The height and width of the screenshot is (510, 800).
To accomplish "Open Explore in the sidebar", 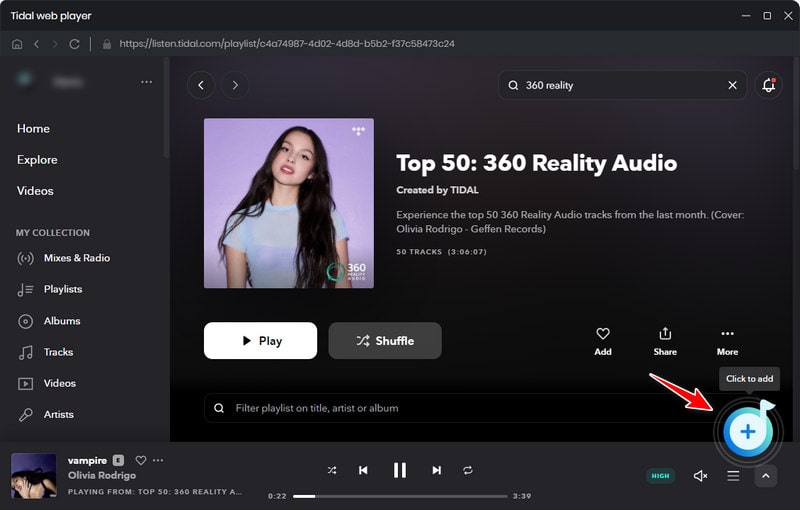I will tap(37, 160).
